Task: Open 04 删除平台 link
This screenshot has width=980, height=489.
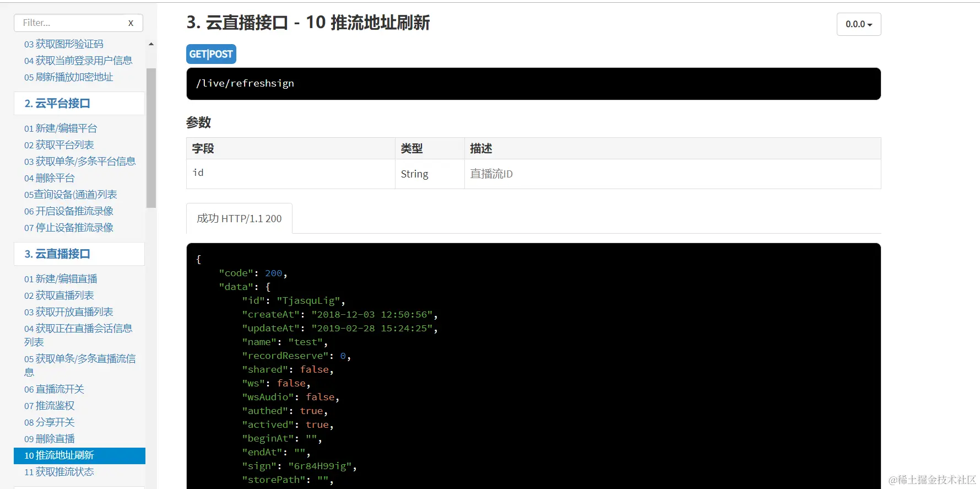Action: coord(50,178)
